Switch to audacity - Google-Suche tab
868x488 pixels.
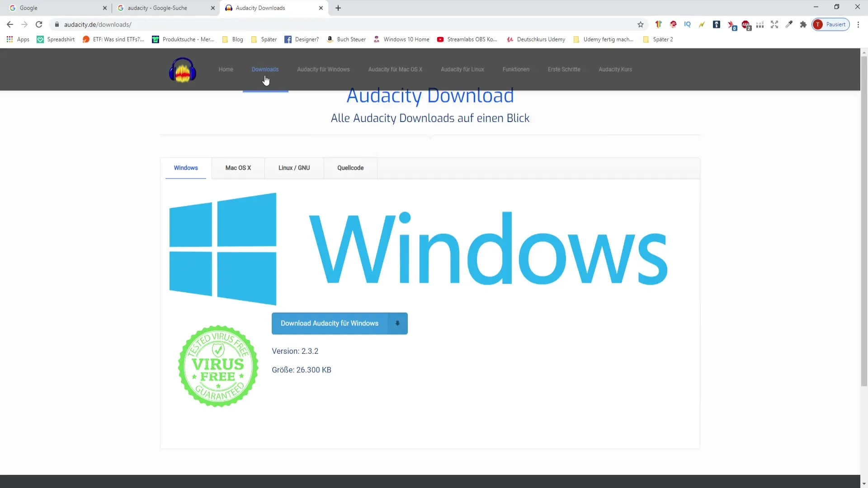[x=163, y=8]
